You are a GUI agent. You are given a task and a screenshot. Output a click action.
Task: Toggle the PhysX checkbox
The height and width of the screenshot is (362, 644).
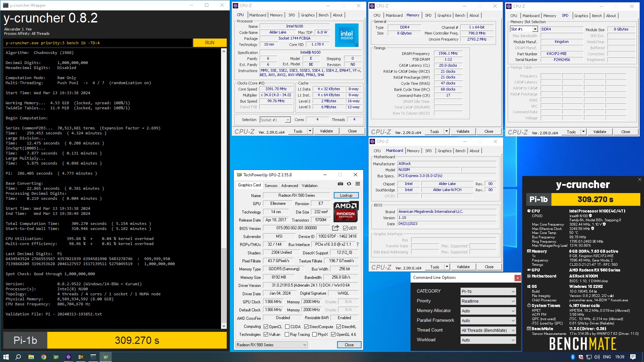point(314,335)
